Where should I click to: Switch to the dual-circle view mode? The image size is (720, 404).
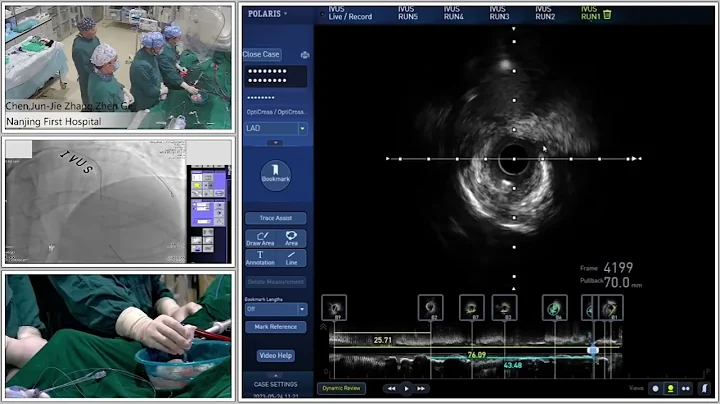686,388
